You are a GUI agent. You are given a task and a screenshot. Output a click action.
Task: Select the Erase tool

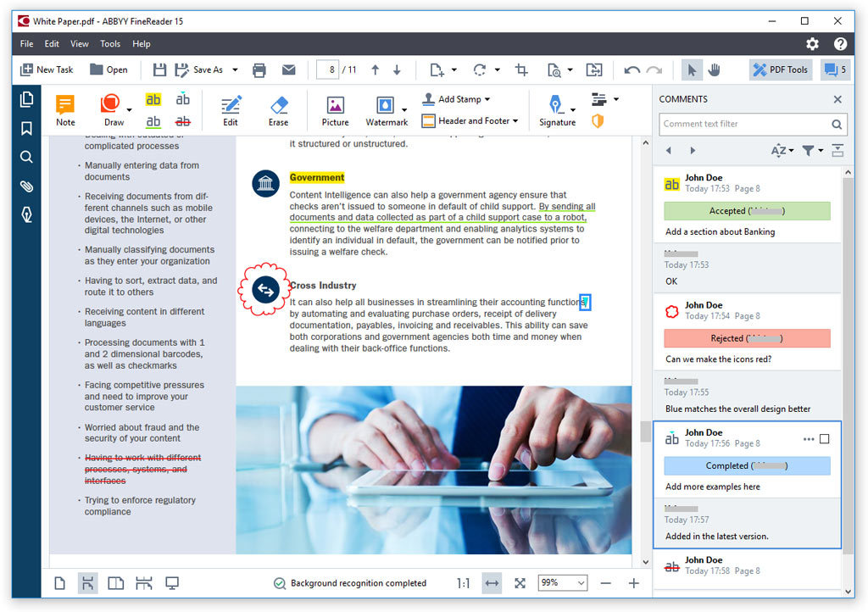[x=278, y=110]
